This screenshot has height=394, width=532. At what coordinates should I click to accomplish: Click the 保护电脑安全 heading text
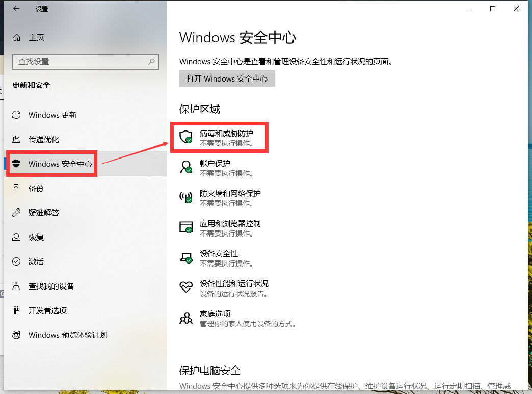tap(209, 370)
